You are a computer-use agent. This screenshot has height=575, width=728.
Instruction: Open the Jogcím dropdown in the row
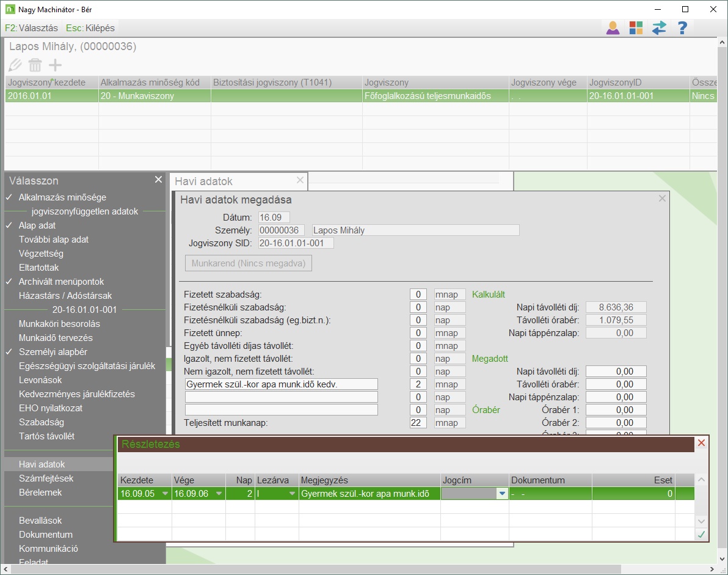501,494
